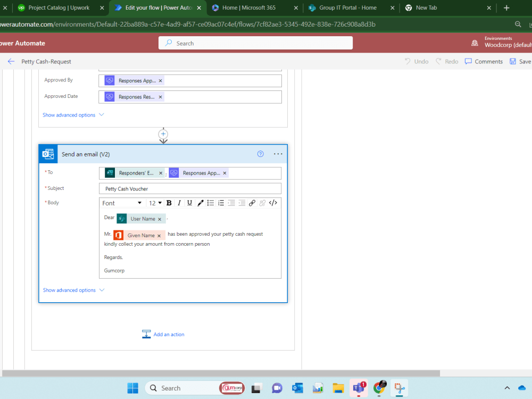The image size is (532, 399).
Task: Insert a new step with plus connector
Action: pos(163,134)
